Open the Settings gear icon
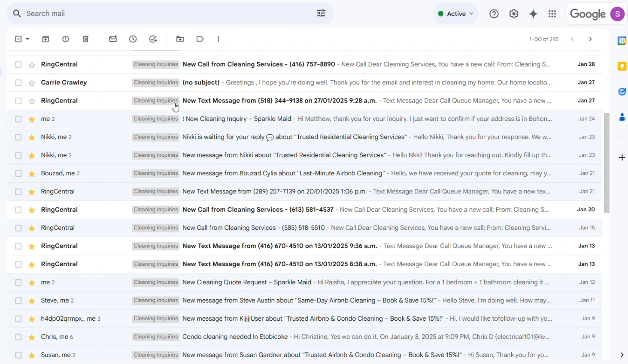 tap(514, 14)
